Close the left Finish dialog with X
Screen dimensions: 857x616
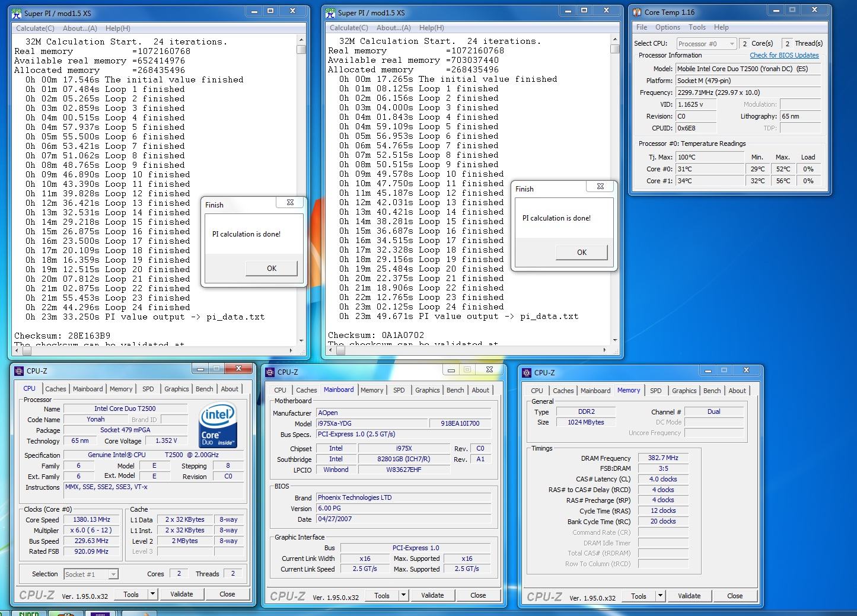tap(290, 203)
